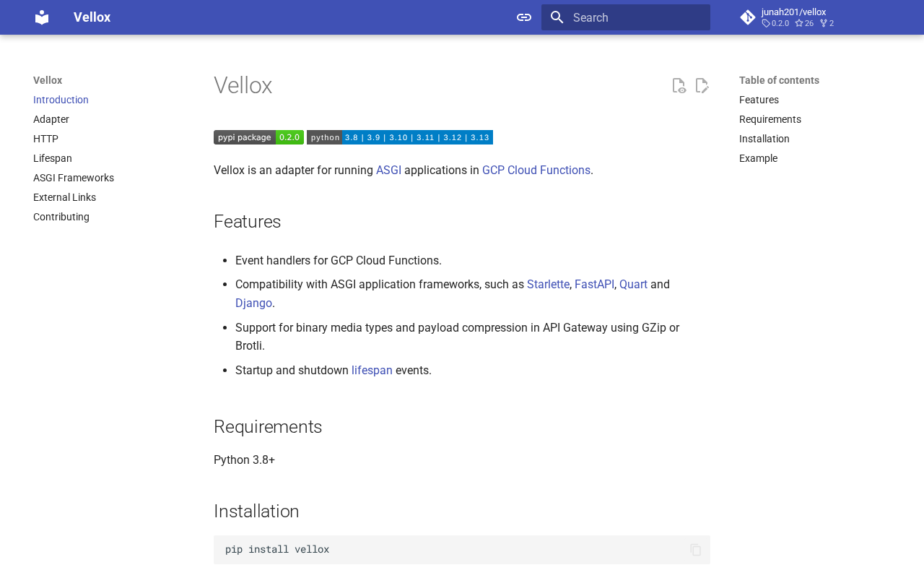
Task: Click the Vellox book logo icon
Action: [x=42, y=17]
